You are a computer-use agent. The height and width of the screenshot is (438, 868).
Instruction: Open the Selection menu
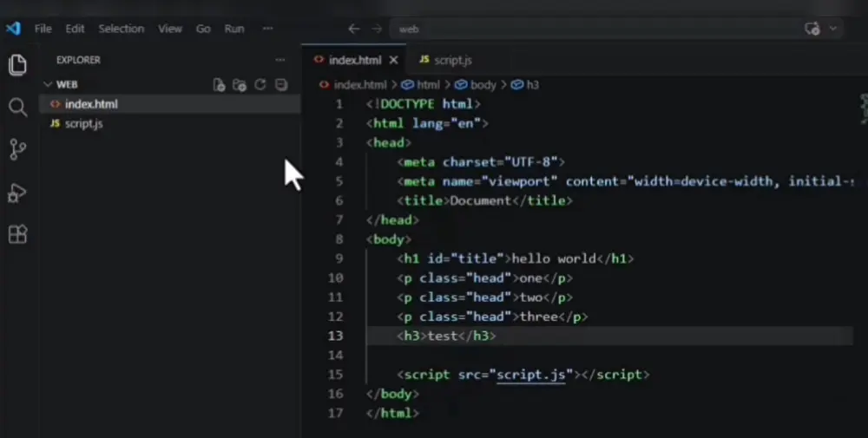[x=122, y=29]
